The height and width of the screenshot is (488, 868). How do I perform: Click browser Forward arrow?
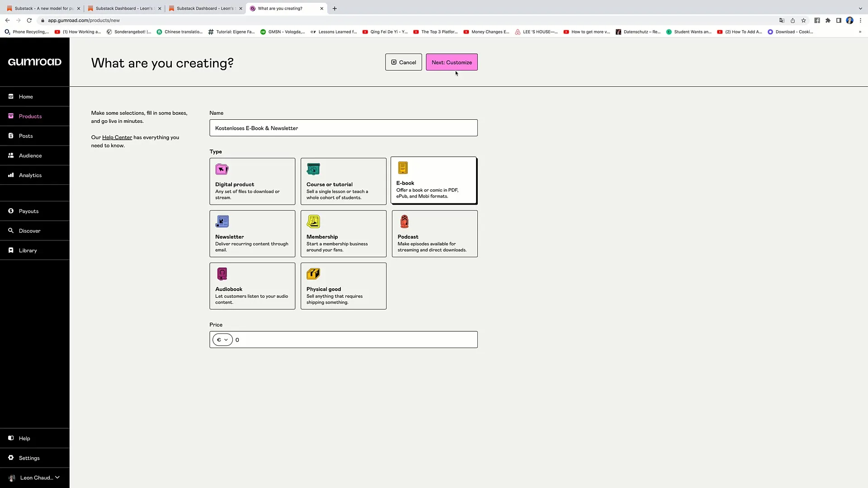click(x=18, y=20)
